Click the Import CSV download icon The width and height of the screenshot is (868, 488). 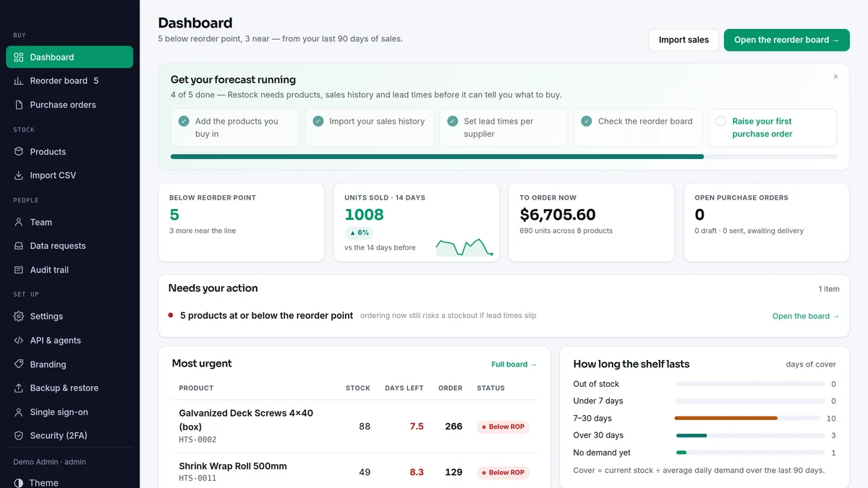(x=19, y=176)
